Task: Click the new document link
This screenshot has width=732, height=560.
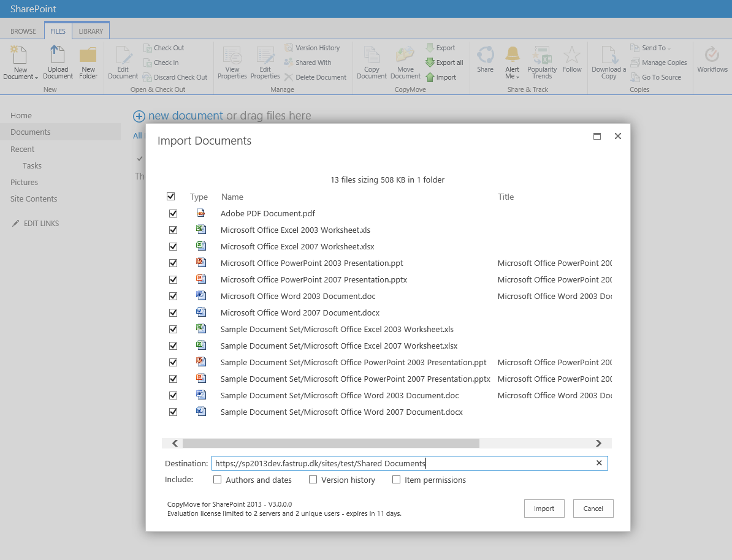Action: pos(186,115)
